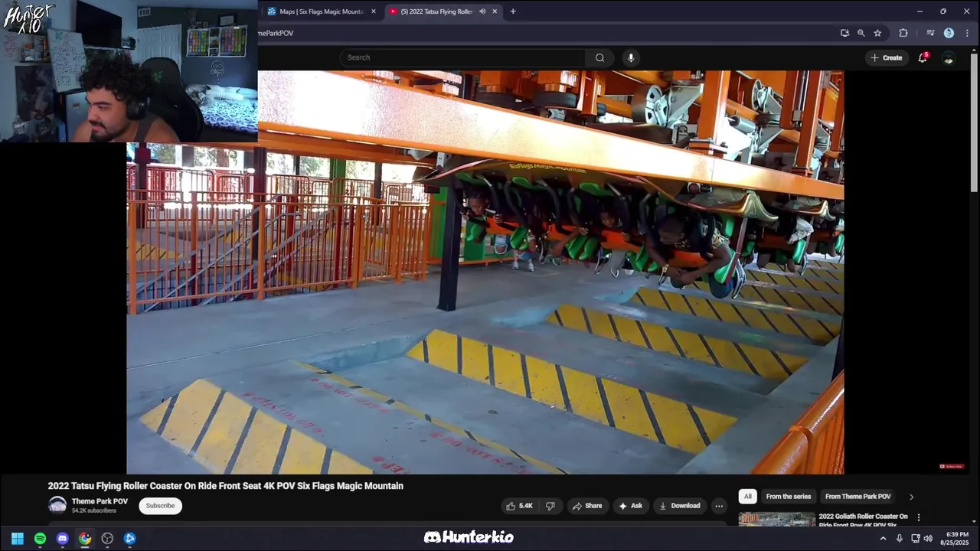
Task: Select the All filter chip
Action: point(748,497)
